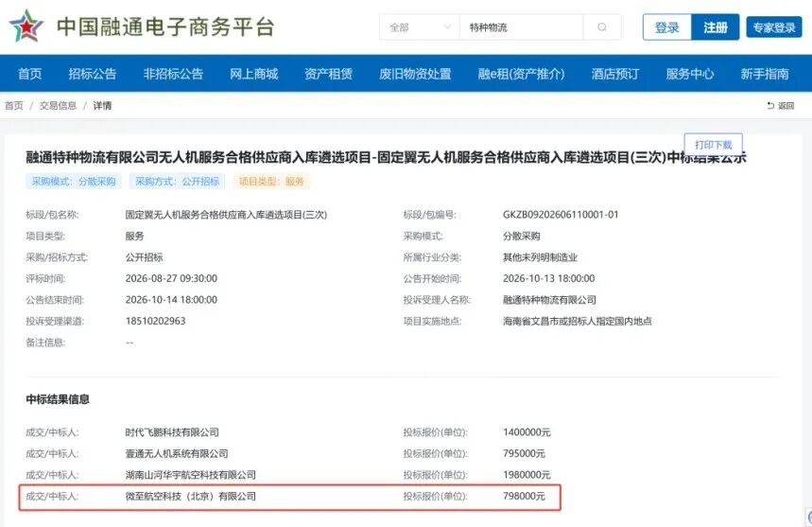Click the 融通特种物流有限公司 complaint handler value
Screen dimensions: 812x527
click(549, 300)
